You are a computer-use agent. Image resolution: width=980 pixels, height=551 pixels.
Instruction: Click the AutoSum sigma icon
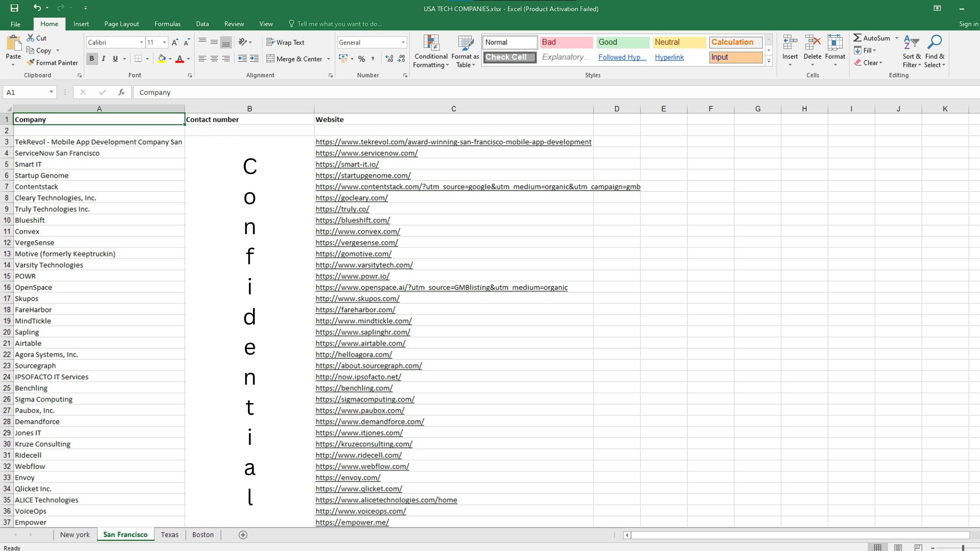857,38
